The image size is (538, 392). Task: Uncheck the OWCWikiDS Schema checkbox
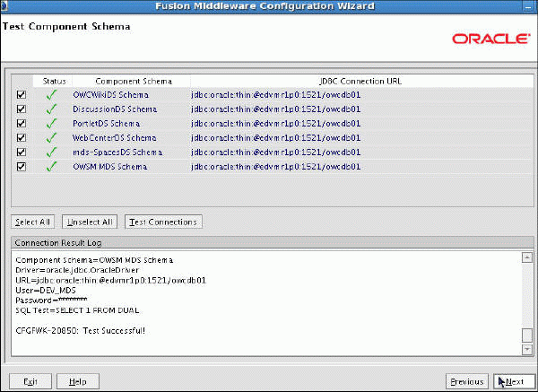22,95
